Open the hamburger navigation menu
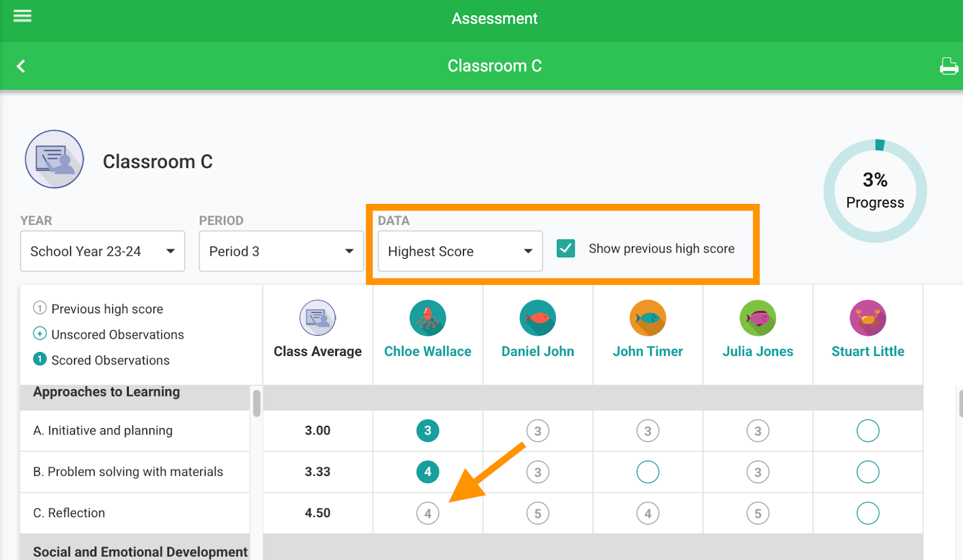The image size is (963, 560). point(22,16)
